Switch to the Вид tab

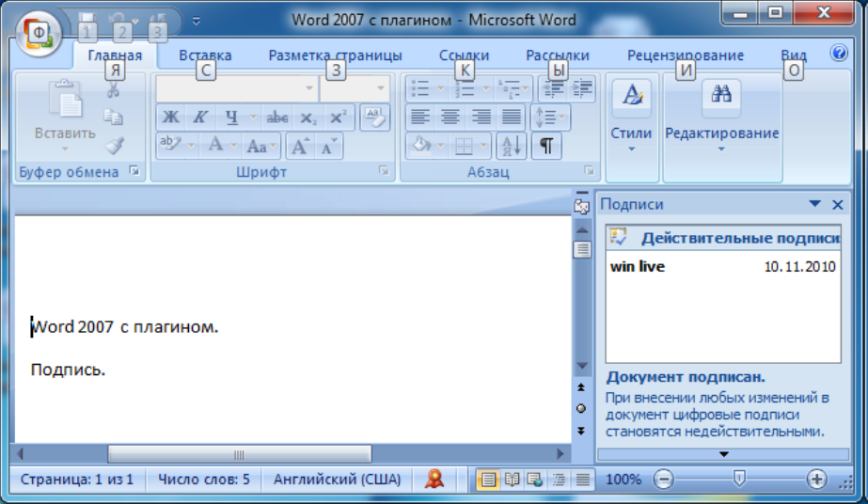(x=794, y=55)
